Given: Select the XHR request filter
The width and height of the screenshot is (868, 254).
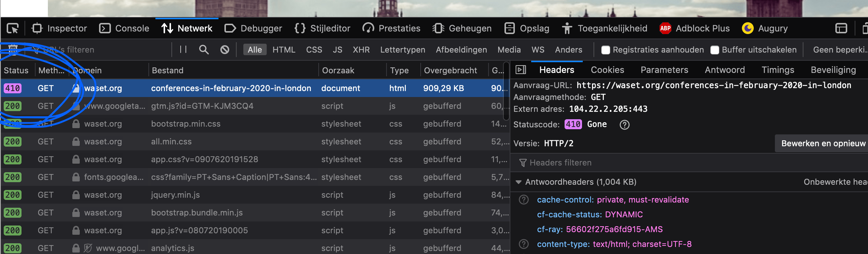Looking at the screenshot, I should tap(361, 50).
